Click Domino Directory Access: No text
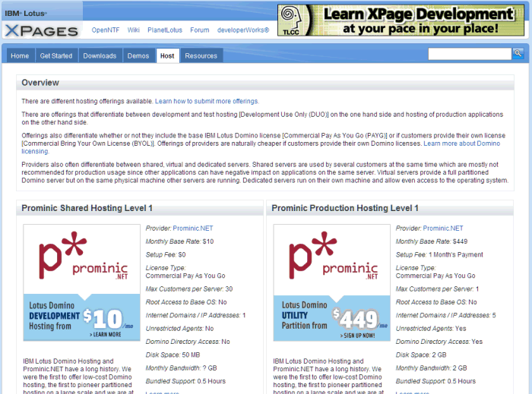532x394 pixels. [x=188, y=342]
